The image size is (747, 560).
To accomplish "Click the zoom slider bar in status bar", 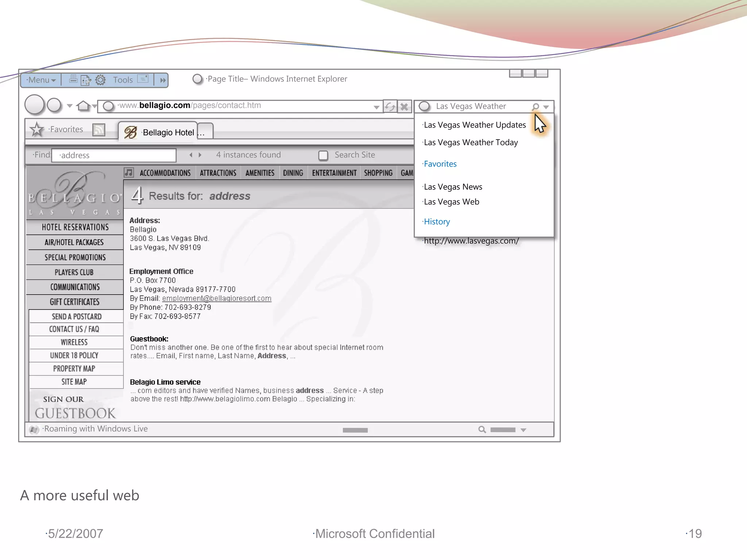I will coord(503,430).
